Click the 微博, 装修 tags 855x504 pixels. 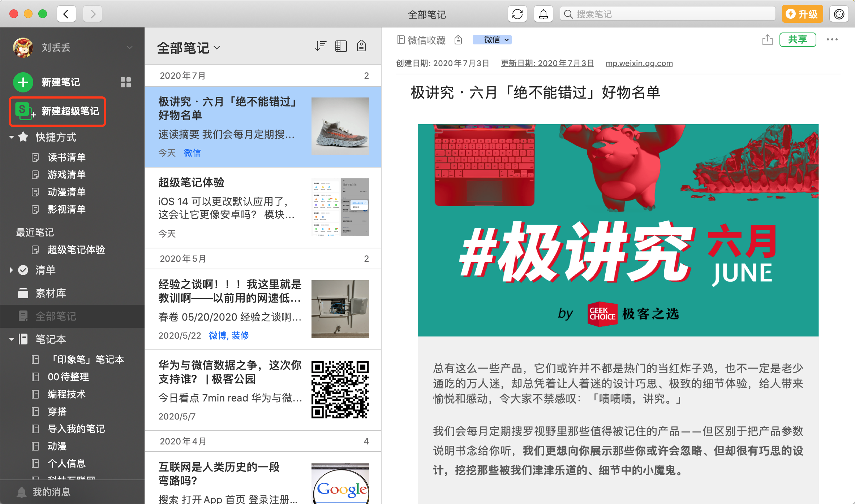(x=229, y=336)
